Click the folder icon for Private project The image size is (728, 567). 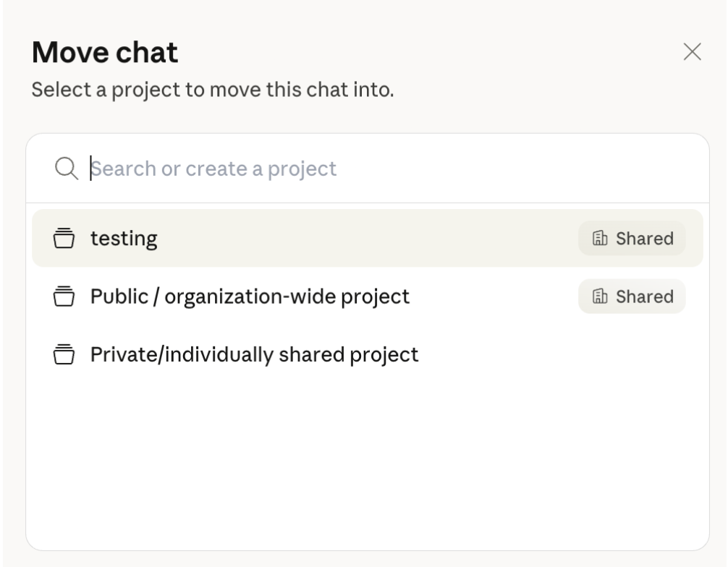(x=65, y=354)
